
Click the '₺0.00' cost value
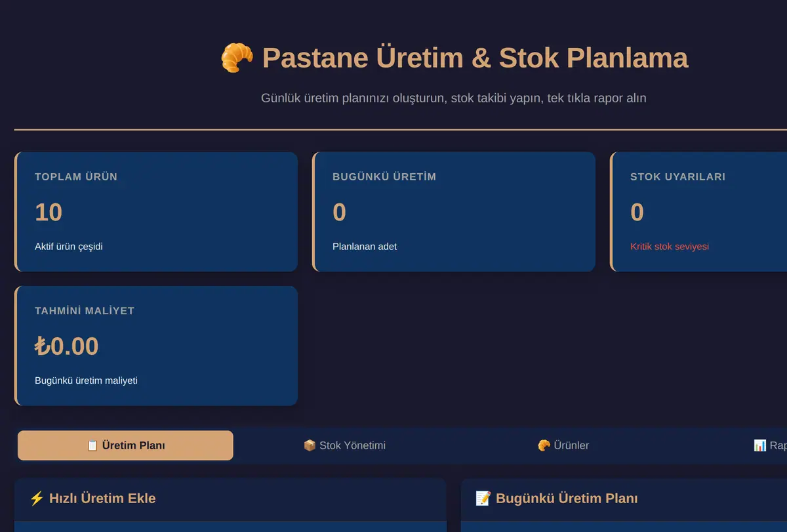(x=67, y=346)
